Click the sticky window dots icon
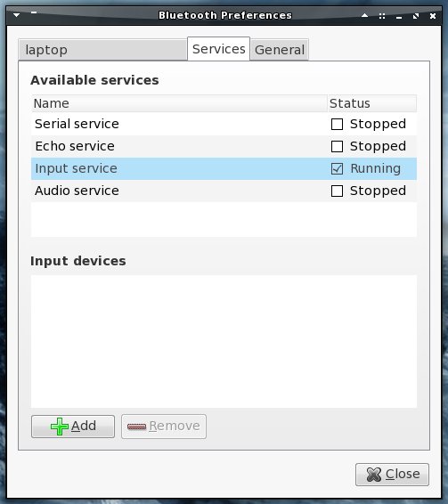 382,16
